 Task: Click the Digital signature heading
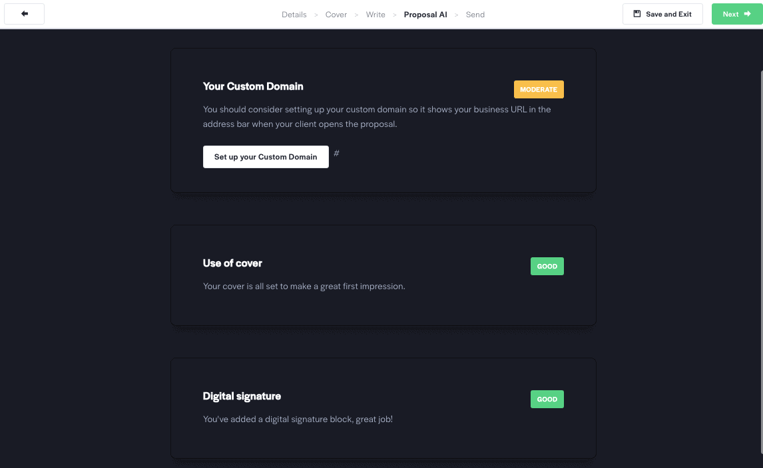click(x=242, y=396)
